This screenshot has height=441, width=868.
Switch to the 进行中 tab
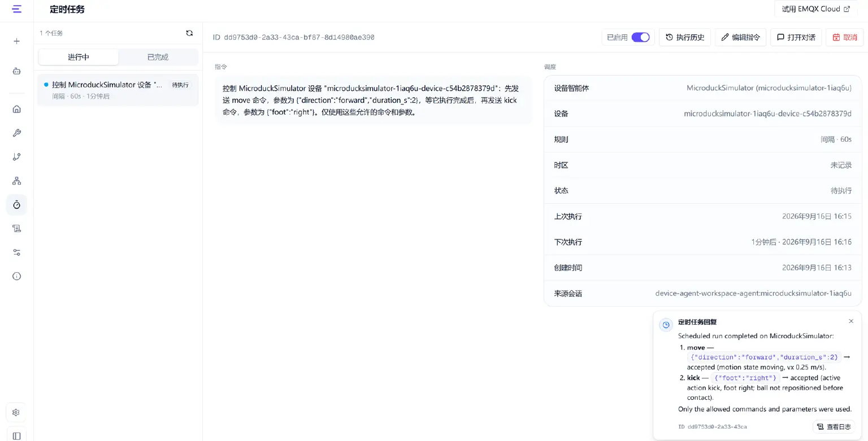click(79, 57)
